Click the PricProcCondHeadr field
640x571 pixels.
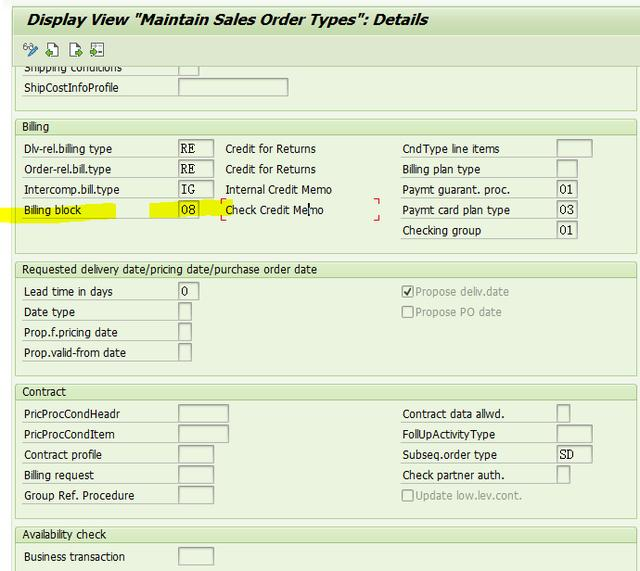pos(203,413)
